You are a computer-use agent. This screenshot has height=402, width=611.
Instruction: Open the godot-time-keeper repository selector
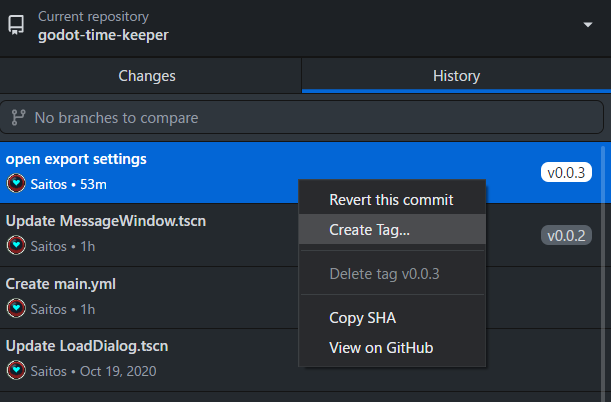click(306, 28)
